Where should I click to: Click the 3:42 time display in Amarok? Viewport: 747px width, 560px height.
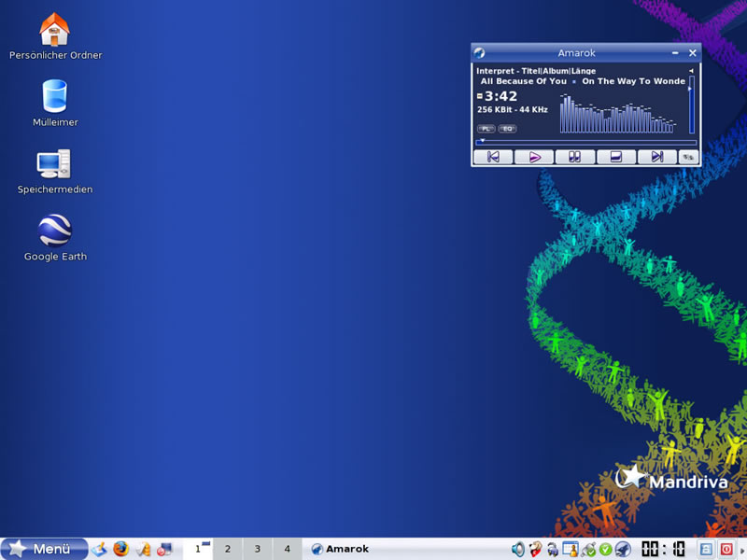click(500, 96)
